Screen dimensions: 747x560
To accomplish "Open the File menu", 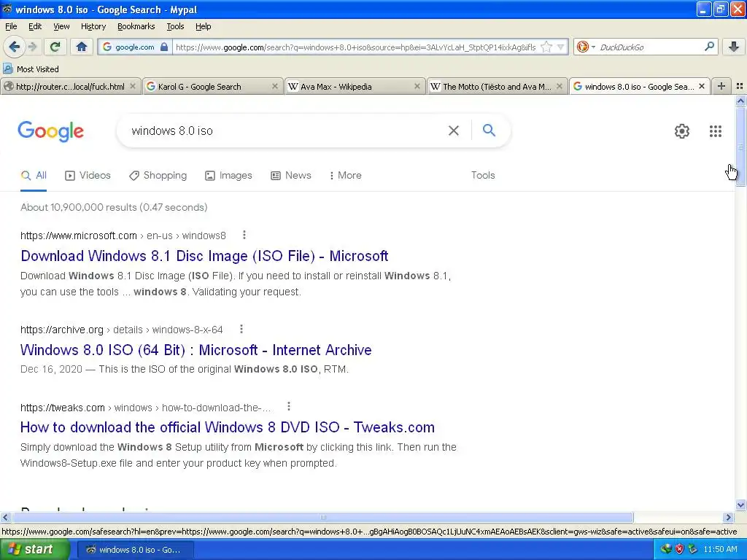I will click(11, 26).
